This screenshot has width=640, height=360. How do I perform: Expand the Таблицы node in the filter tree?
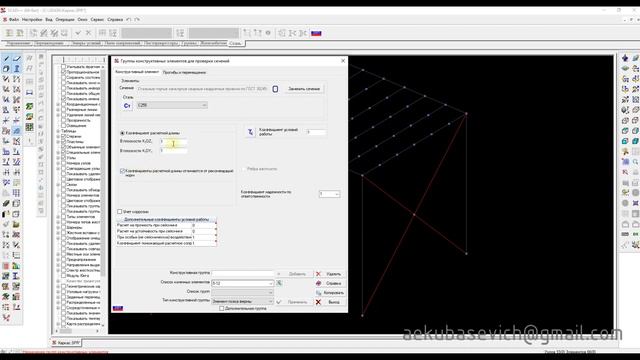58,131
